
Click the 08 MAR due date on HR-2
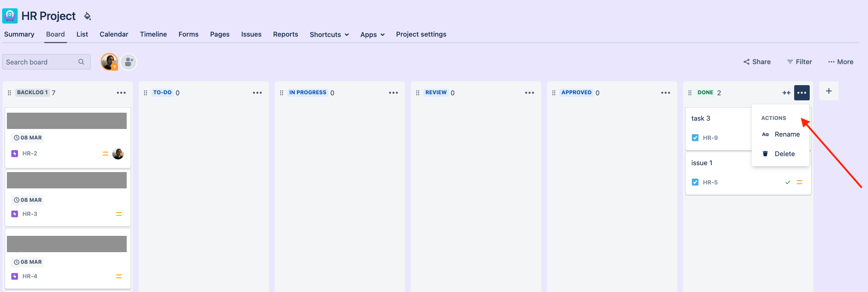28,138
